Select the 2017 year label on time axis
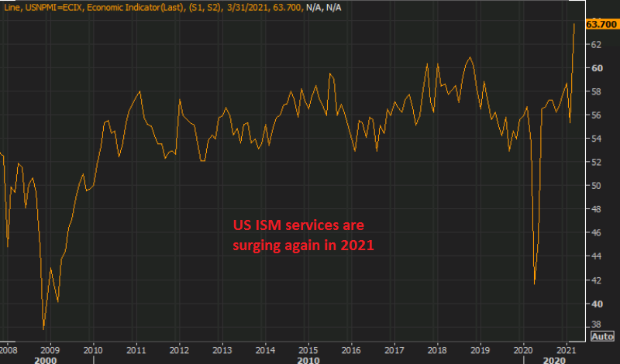 tap(394, 350)
